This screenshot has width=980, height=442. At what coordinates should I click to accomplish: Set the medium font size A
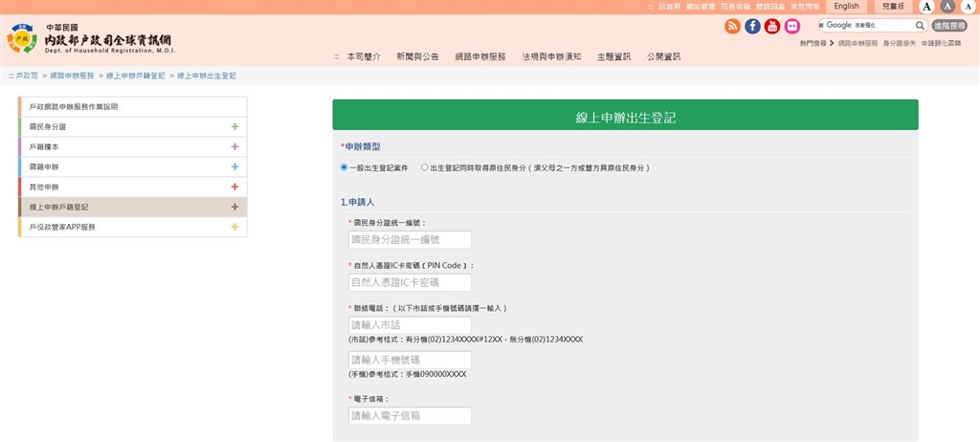point(948,7)
